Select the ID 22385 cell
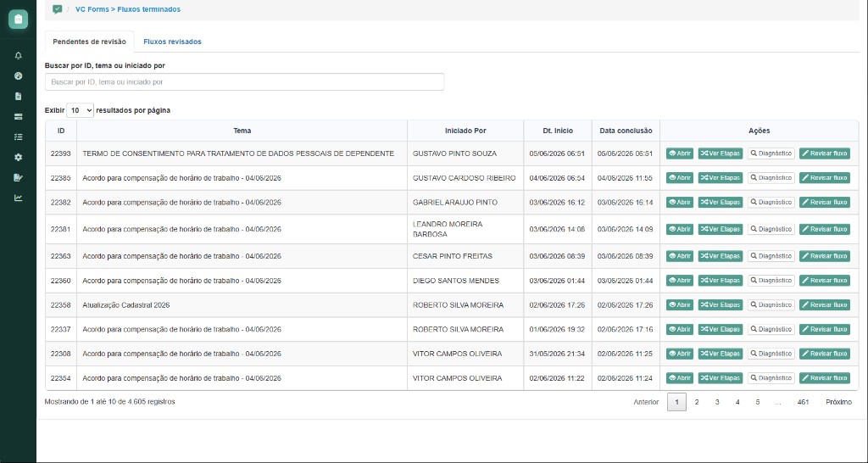 pos(61,178)
